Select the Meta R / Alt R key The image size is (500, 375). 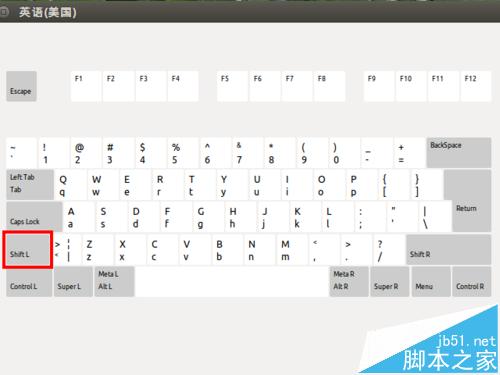pyautogui.click(x=349, y=281)
